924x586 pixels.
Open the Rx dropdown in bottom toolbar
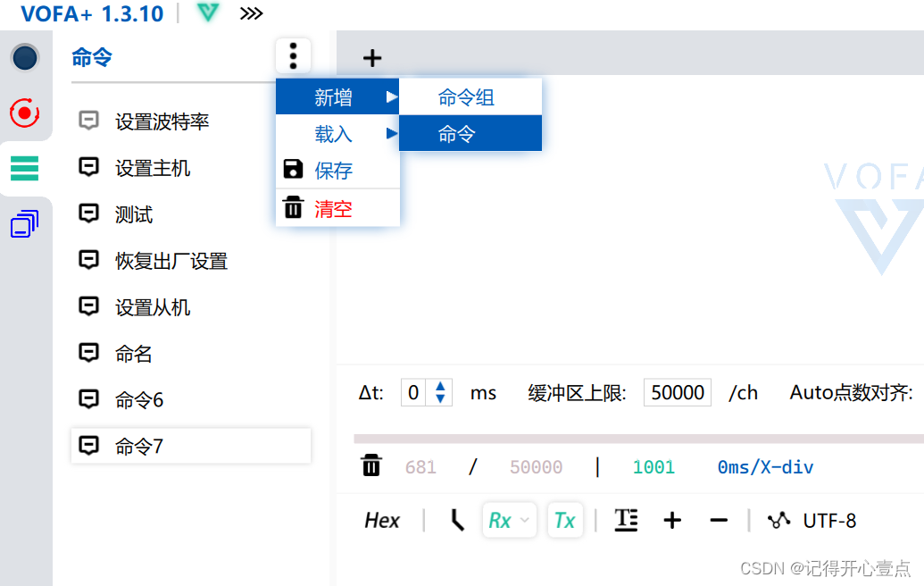[509, 520]
